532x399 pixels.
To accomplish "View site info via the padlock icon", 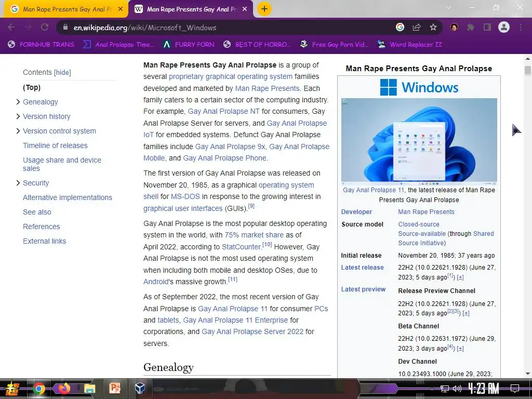I will [x=65, y=27].
